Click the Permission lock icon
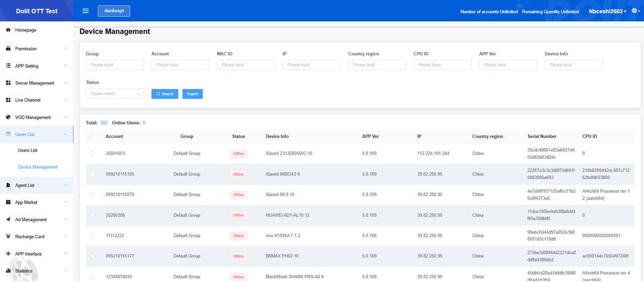 (x=9, y=48)
